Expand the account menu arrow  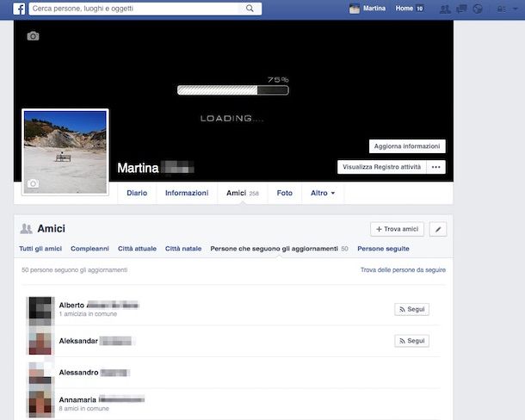pyautogui.click(x=515, y=9)
